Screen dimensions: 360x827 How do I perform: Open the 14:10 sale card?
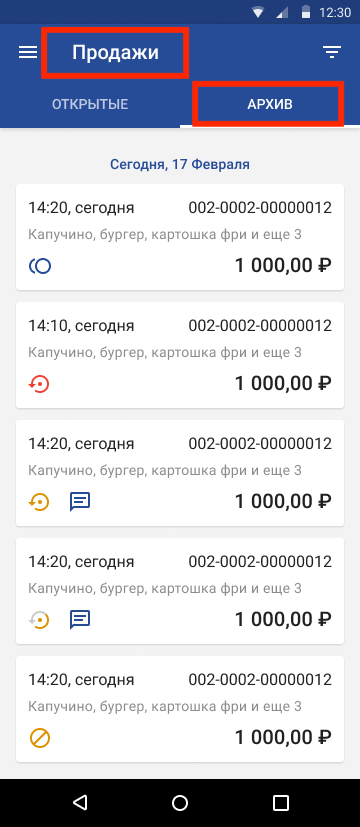180,355
